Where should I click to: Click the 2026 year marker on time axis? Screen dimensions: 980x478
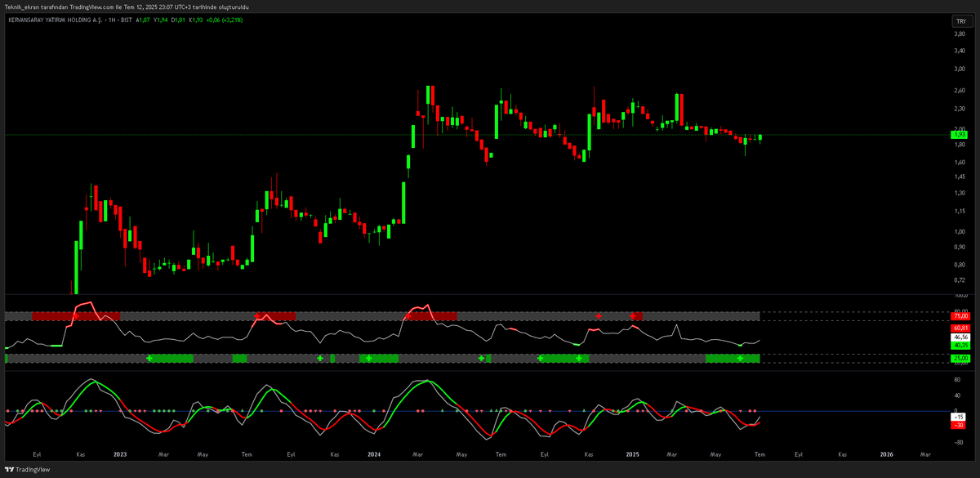886,453
